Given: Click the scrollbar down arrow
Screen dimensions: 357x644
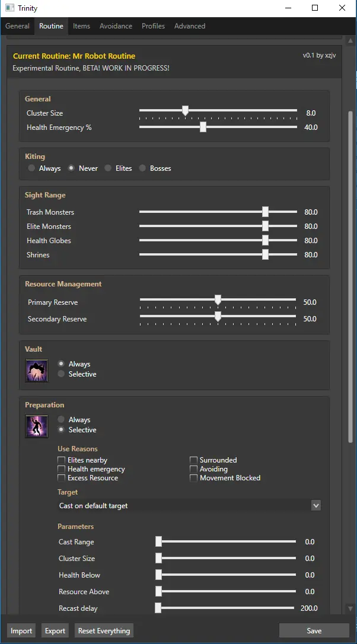Looking at the screenshot, I should point(350,608).
